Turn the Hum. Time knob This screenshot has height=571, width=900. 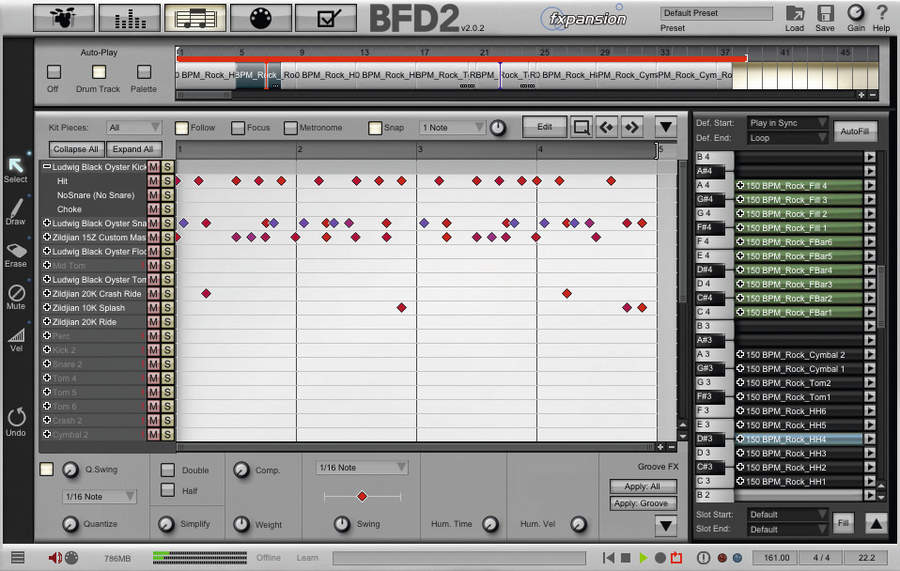click(490, 524)
